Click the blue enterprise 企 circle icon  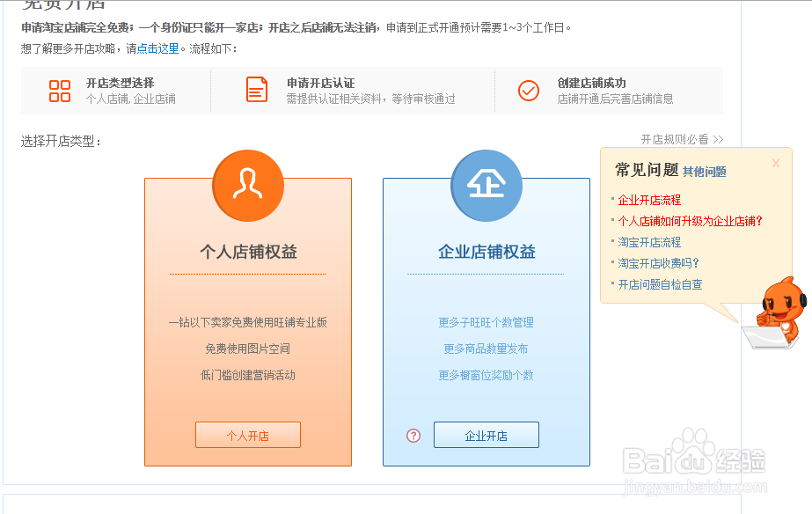[486, 186]
